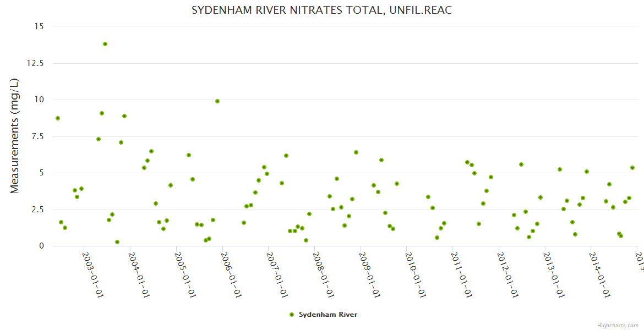Select the 2014-01-01 x-axis date label
Viewport: 644px width, 330px height.
[599, 275]
